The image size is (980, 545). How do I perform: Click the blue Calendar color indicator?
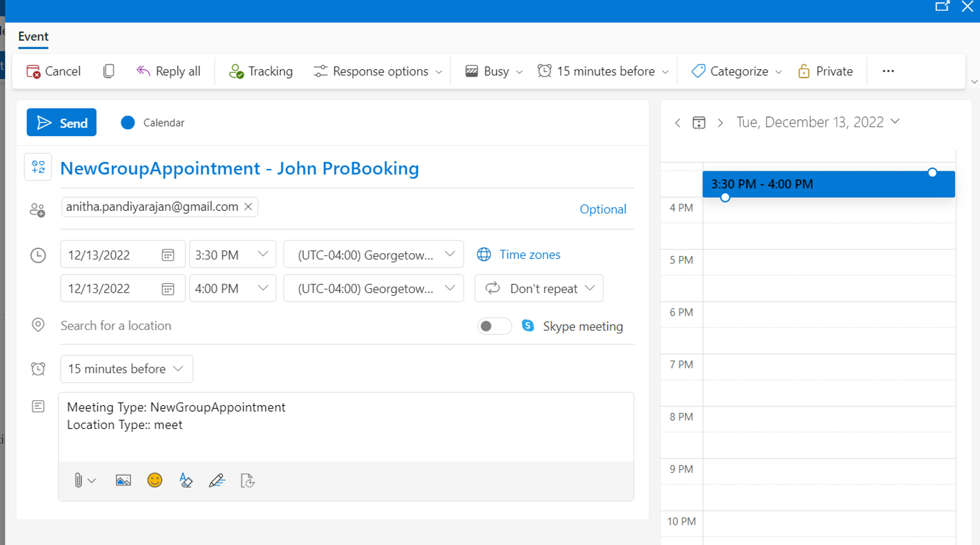coord(128,122)
